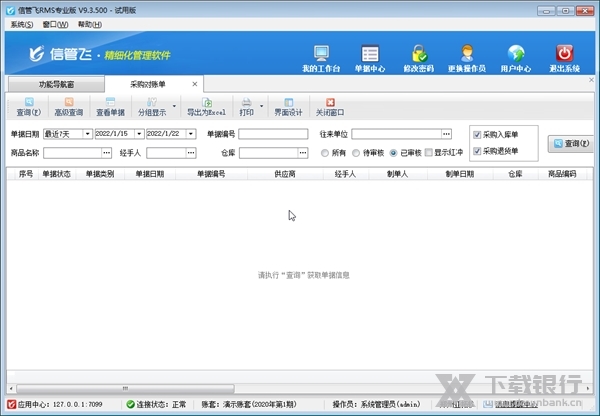The height and width of the screenshot is (416, 600).
Task: Enable 显示红冲 checkbox
Action: (429, 152)
